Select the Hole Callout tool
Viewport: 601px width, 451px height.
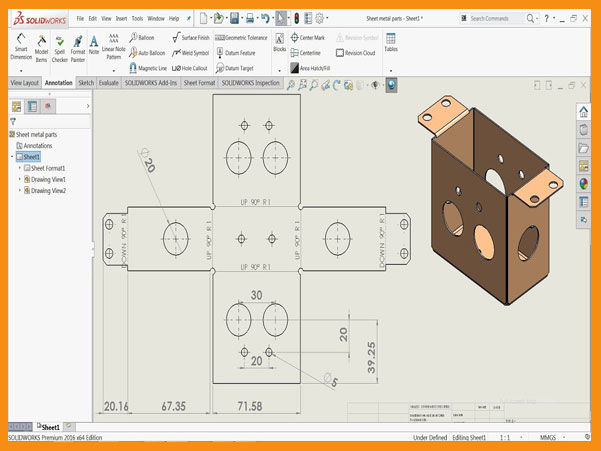(x=189, y=68)
